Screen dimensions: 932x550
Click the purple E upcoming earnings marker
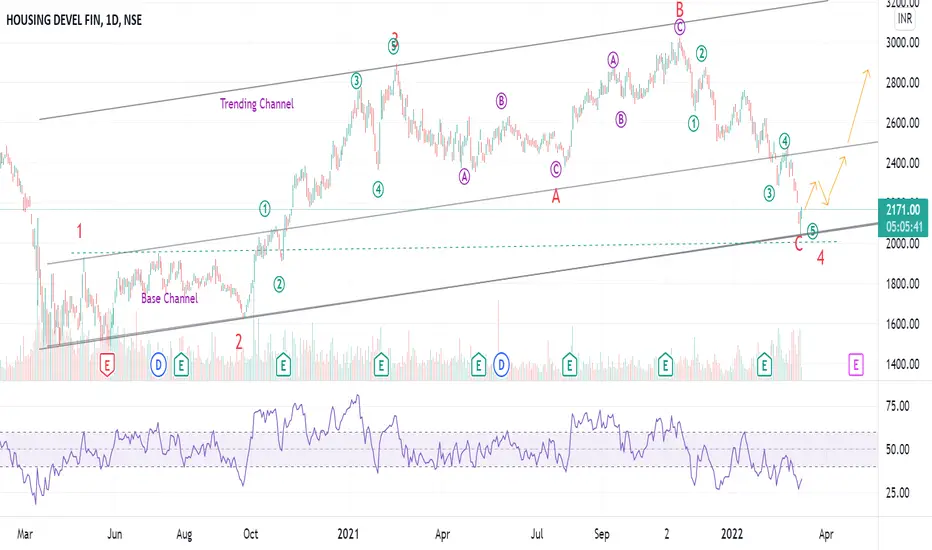pyautogui.click(x=856, y=364)
